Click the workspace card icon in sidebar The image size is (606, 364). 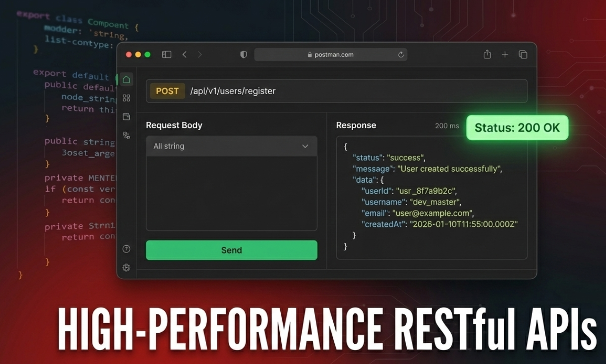point(126,116)
